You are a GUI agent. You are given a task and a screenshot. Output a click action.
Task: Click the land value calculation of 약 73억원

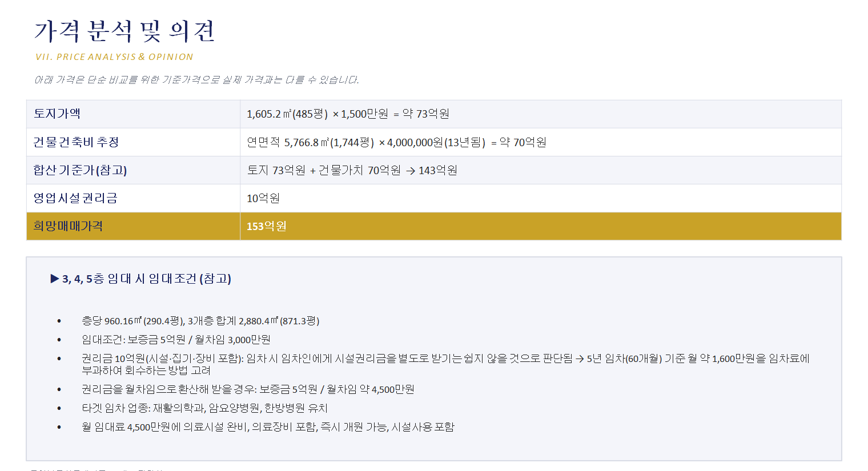coord(348,114)
